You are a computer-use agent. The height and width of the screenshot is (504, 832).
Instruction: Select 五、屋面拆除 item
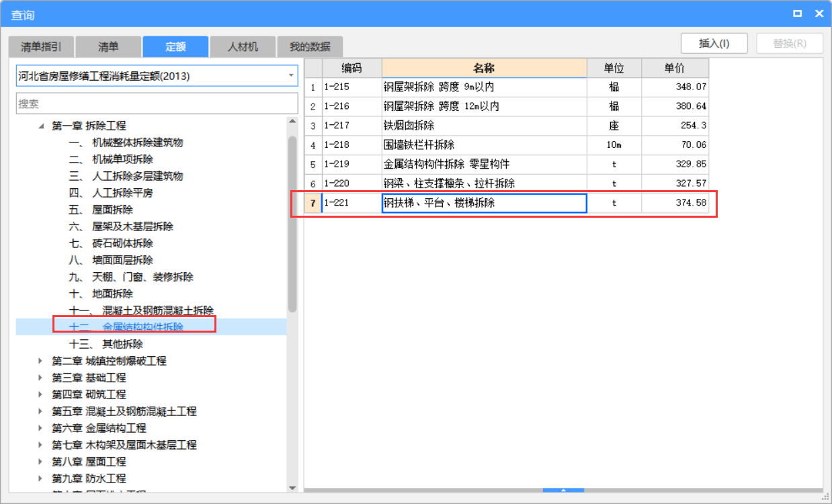(101, 210)
